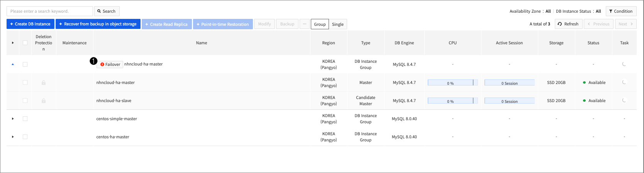
Task: Click session bar for nhncloud-ha-master
Action: (510, 82)
